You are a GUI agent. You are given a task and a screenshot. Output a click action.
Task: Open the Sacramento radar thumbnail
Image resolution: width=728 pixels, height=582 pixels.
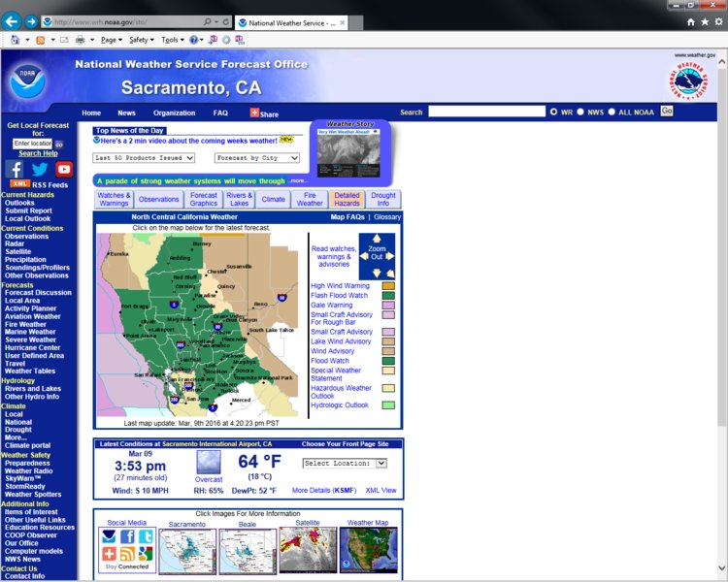[x=187, y=552]
